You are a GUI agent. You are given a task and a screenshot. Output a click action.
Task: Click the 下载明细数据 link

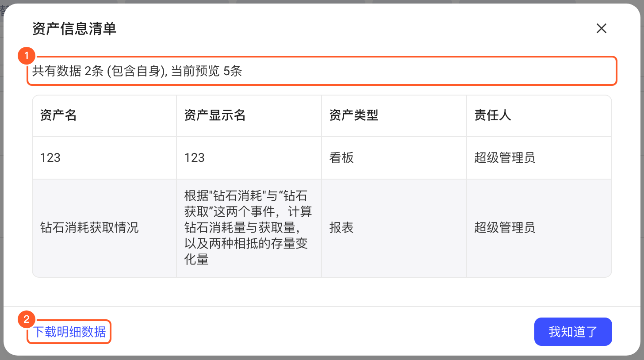70,332
